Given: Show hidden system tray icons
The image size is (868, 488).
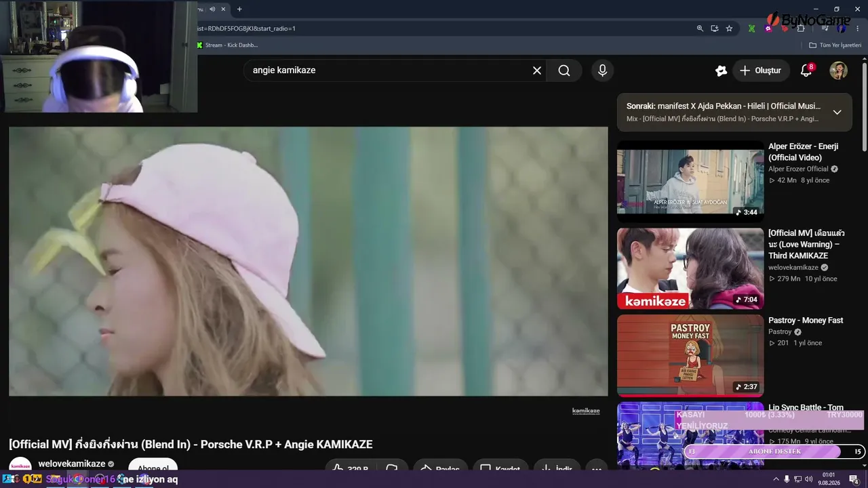Looking at the screenshot, I should (x=776, y=479).
